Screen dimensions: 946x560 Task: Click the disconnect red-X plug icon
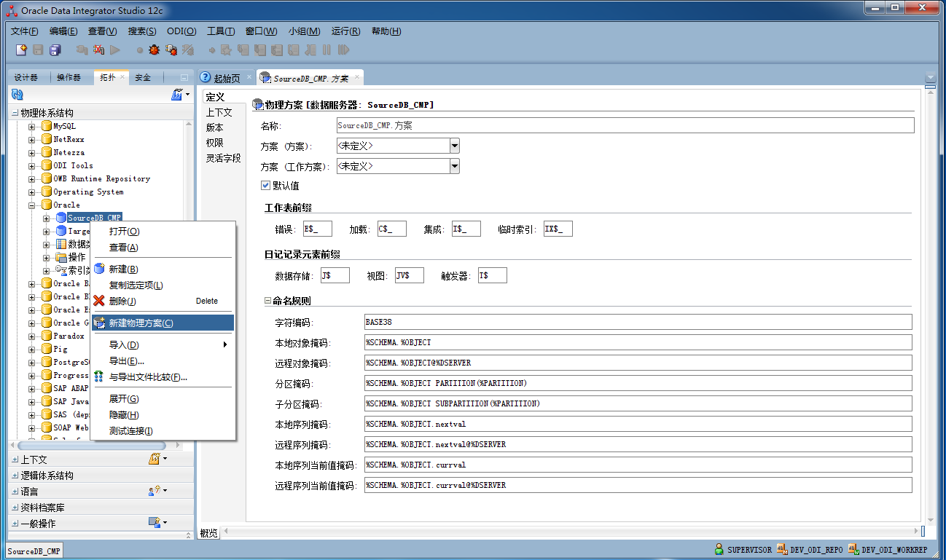98,50
